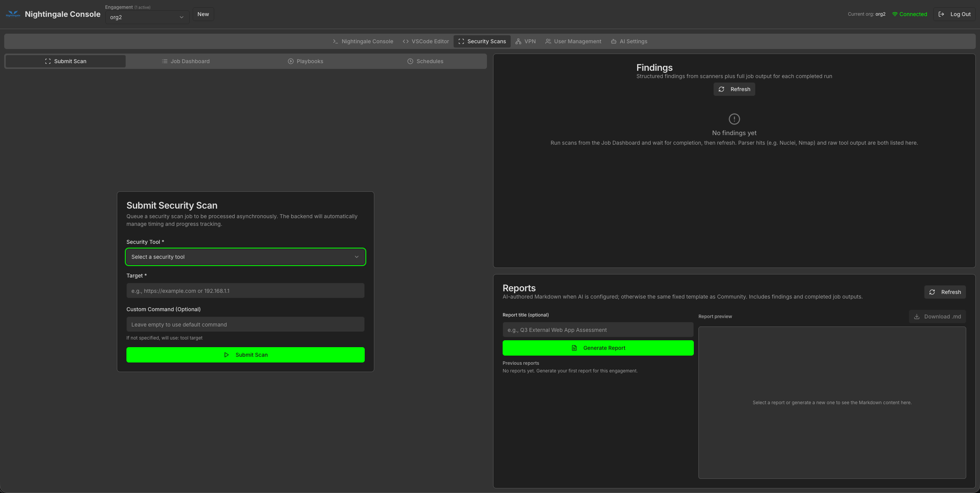Click the Engagement (1 active) label
980x493 pixels.
(x=128, y=7)
